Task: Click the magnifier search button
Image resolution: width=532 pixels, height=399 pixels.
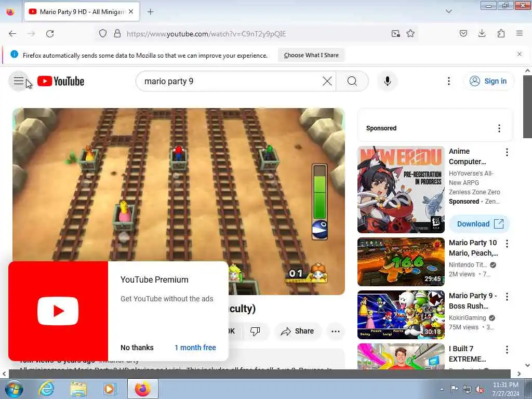Action: pos(352,81)
